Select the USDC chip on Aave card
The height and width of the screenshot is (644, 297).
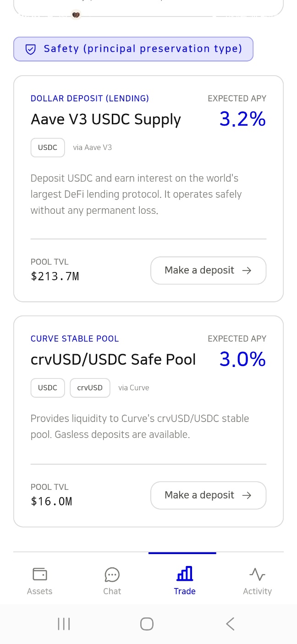click(x=48, y=148)
